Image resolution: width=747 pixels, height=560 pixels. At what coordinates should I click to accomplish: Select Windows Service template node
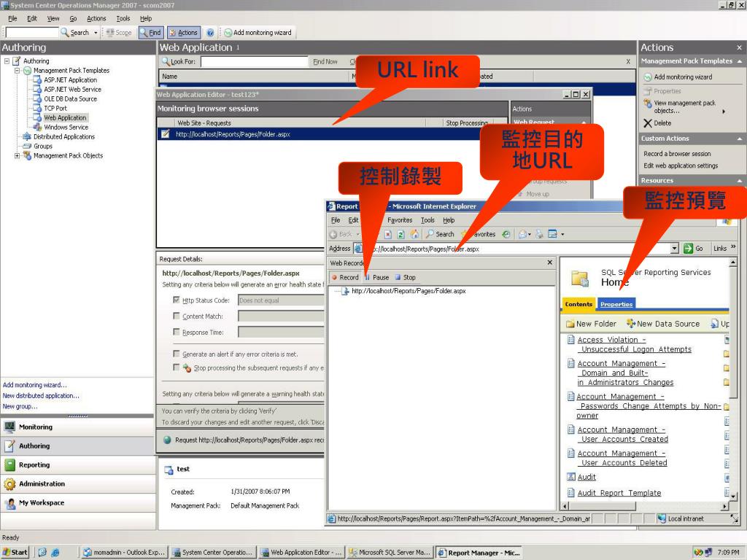[x=66, y=127]
